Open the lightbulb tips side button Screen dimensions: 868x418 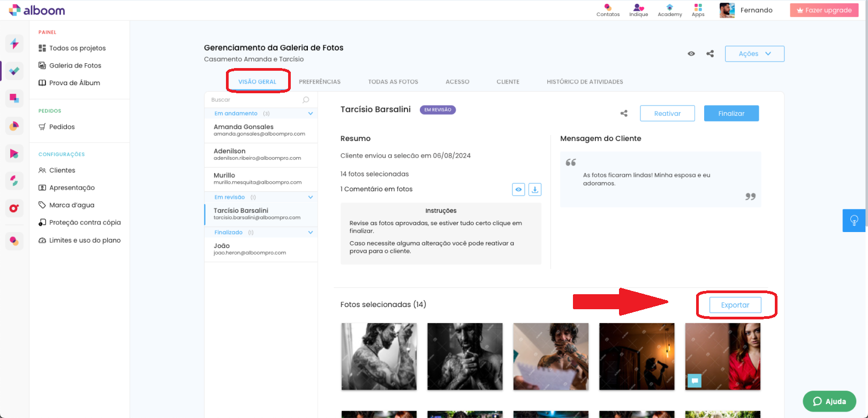854,220
